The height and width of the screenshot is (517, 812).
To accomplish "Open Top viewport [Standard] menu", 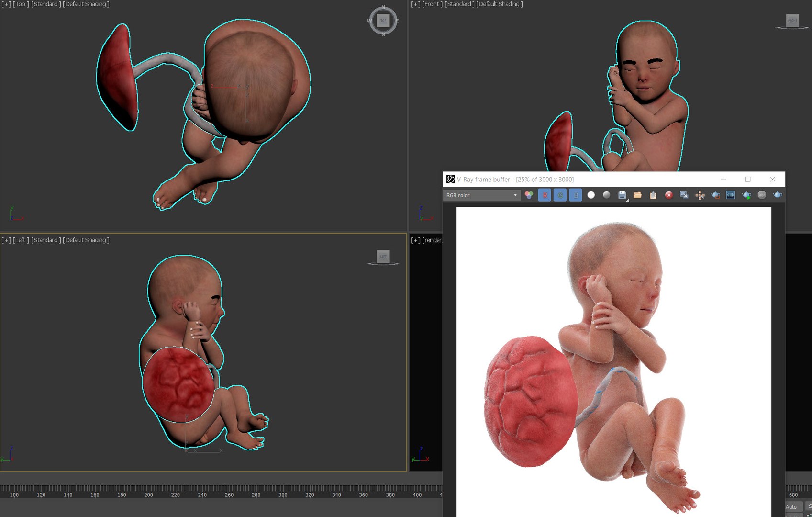I will tap(46, 4).
